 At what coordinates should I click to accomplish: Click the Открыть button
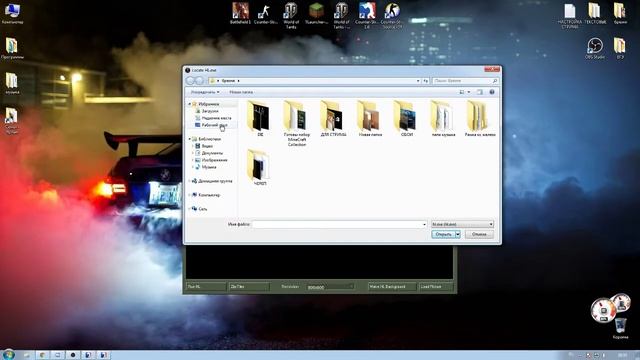coord(443,234)
